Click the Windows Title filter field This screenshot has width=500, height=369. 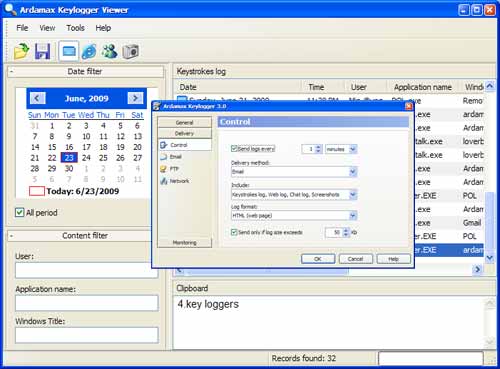click(87, 335)
